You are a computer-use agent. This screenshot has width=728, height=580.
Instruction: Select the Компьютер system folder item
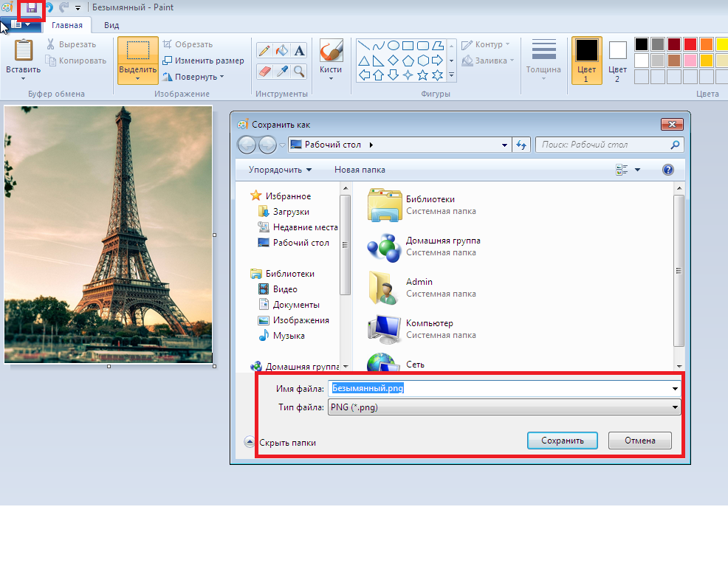422,329
